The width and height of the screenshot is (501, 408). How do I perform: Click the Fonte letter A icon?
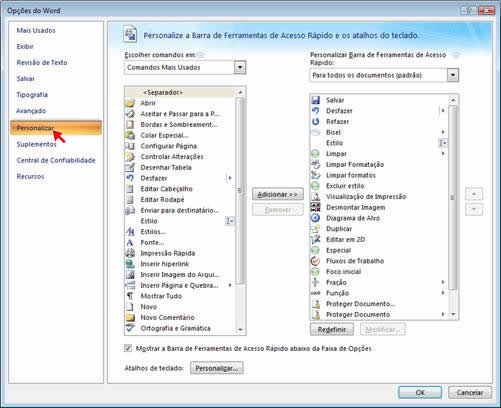click(x=130, y=242)
